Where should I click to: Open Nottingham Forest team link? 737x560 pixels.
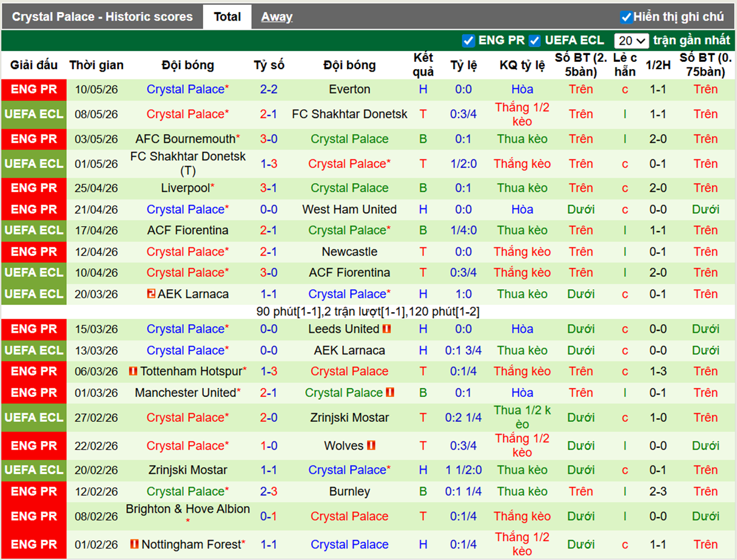[191, 544]
